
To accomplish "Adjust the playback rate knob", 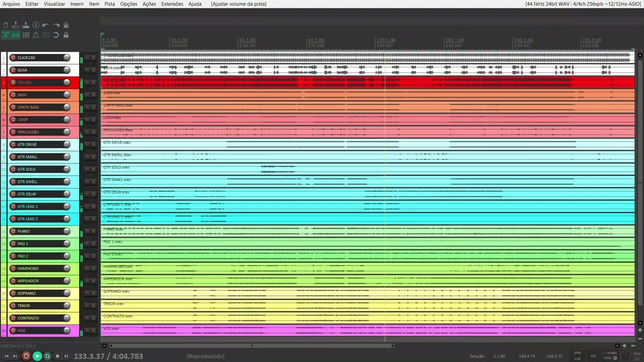I will coord(625,355).
